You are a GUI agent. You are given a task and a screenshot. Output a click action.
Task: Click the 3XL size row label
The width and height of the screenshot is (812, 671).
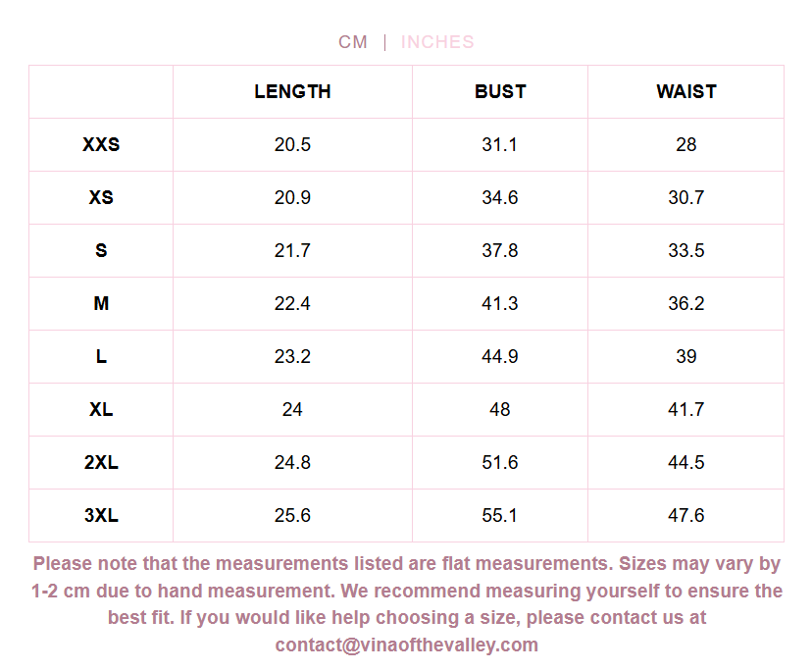pos(101,515)
